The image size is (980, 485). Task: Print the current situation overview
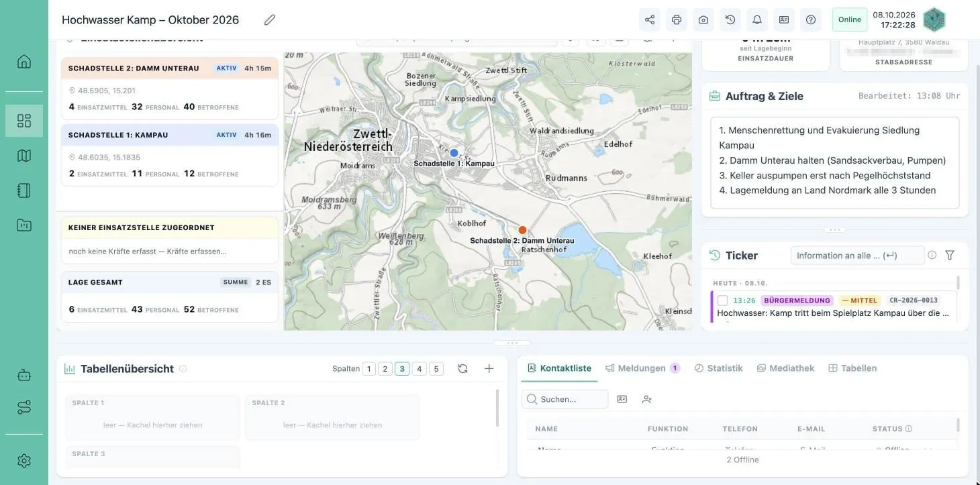[677, 19]
